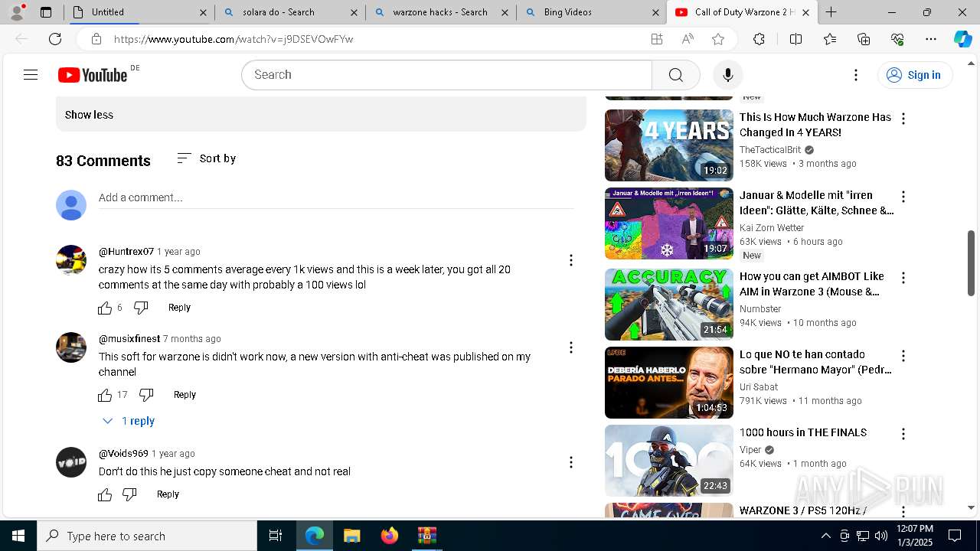Open Edge extensions puzzle icon
This screenshot has width=980, height=551.
pos(759,39)
